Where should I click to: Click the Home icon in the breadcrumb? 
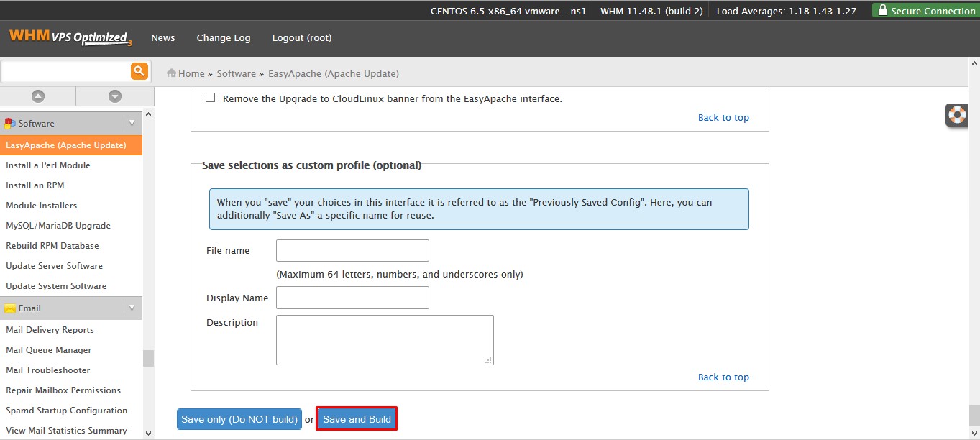coord(172,73)
